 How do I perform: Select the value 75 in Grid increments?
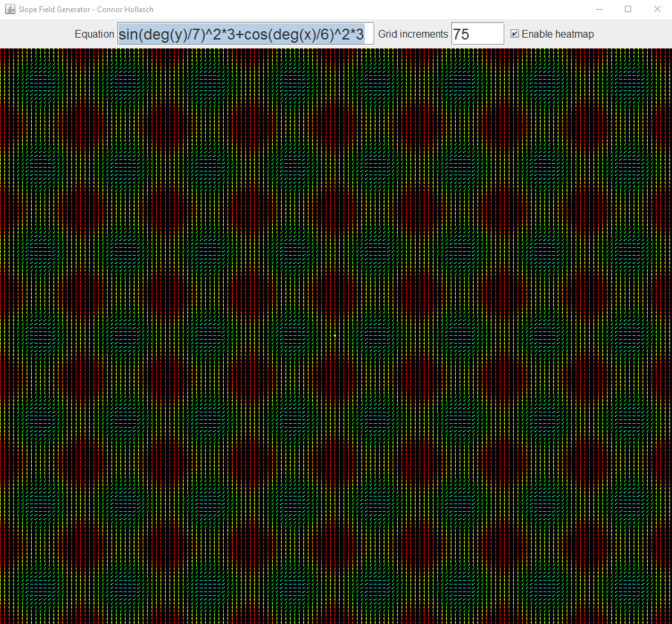[461, 33]
